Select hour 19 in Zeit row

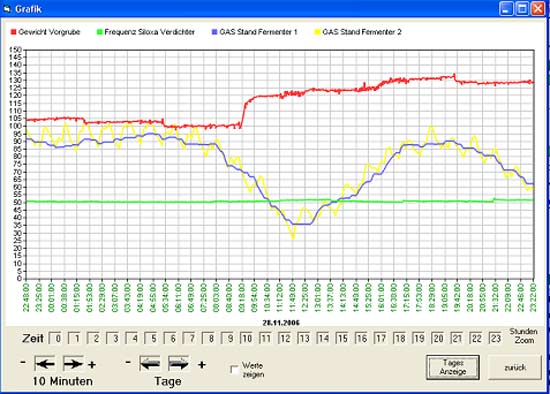(419, 339)
